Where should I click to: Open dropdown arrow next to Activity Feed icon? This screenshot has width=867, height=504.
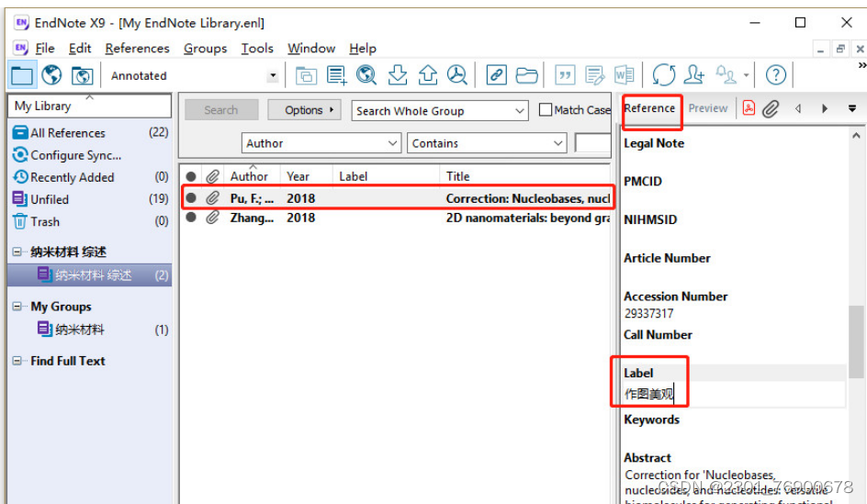747,75
